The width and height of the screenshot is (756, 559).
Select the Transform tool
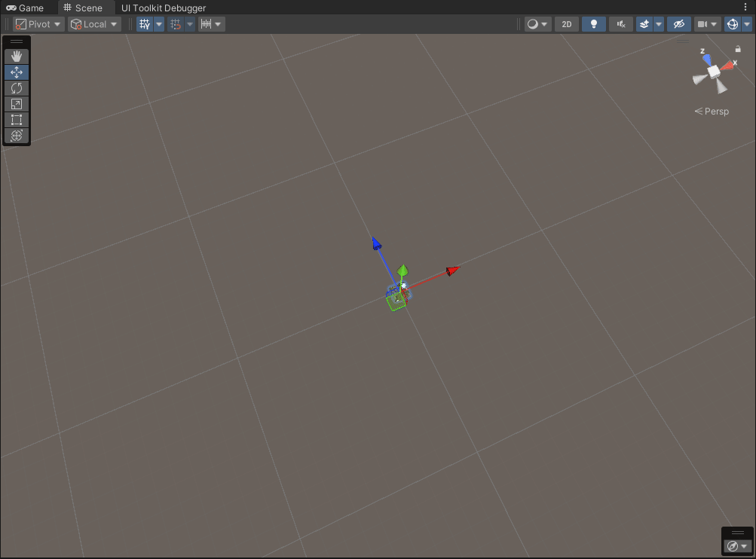pos(17,136)
